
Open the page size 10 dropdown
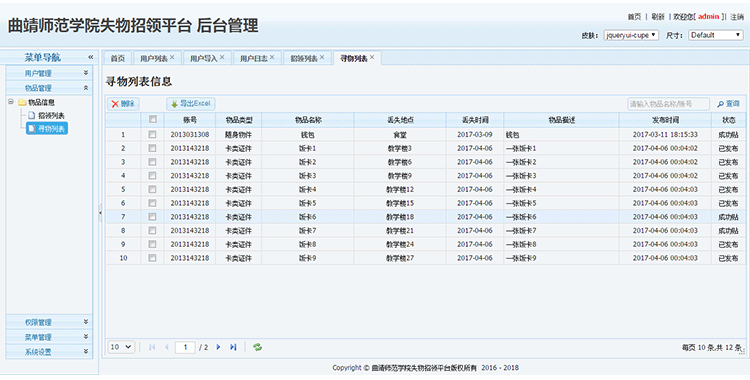click(x=122, y=347)
